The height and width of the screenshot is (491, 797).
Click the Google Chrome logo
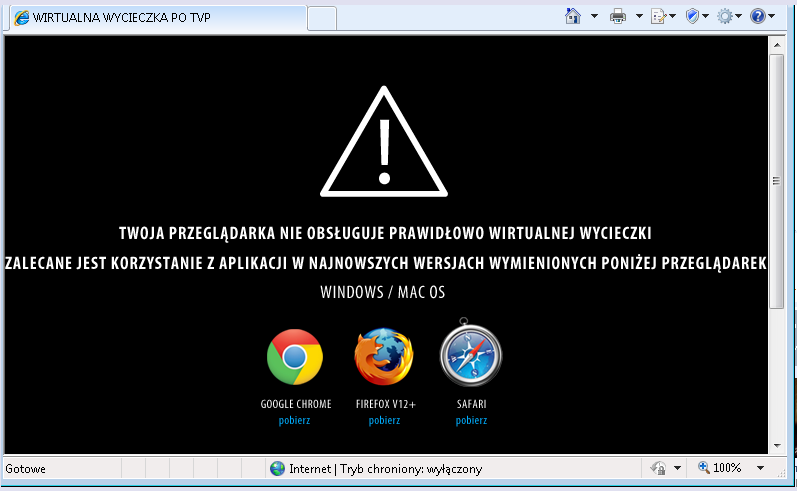295,356
